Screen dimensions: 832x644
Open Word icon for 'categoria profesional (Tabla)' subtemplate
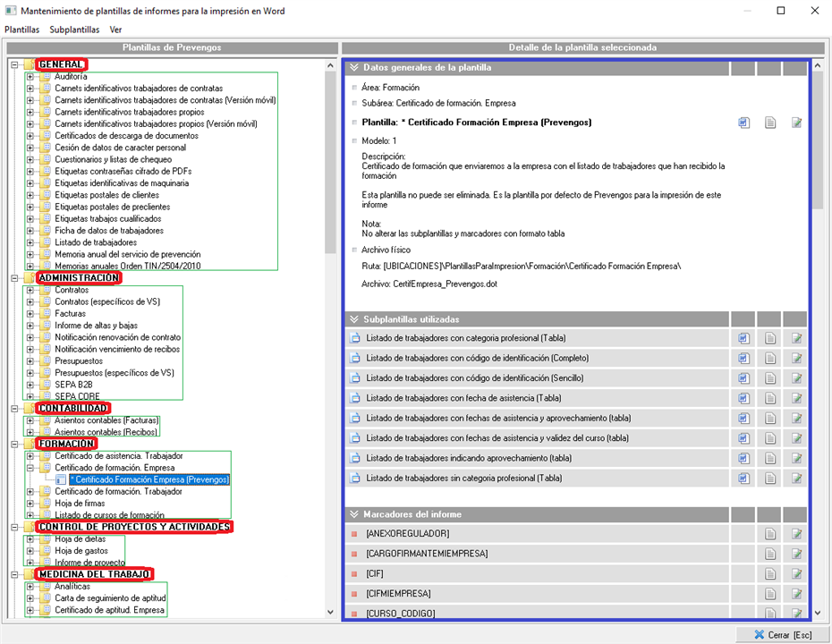(743, 338)
